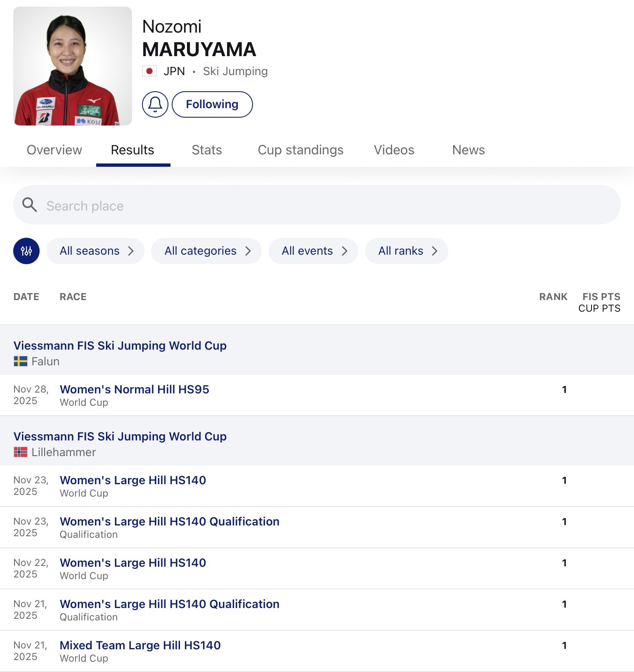Screen dimensions: 634x672
Task: Open Mixed Team Large Hill HS140 result
Action: pyautogui.click(x=140, y=646)
